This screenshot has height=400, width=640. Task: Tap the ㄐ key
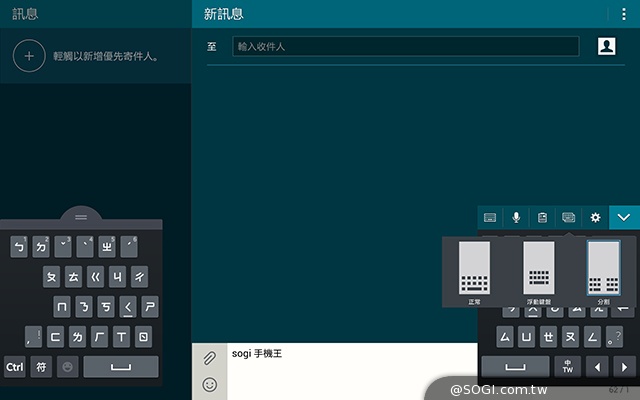pos(118,277)
